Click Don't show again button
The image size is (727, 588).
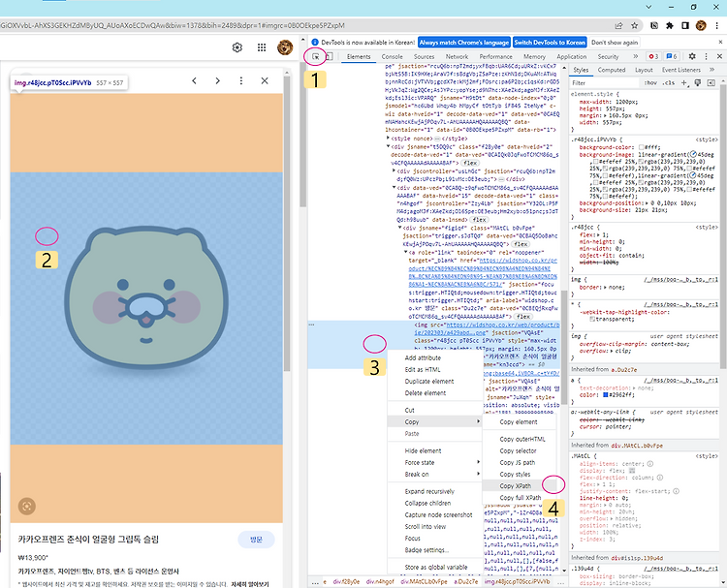point(615,43)
